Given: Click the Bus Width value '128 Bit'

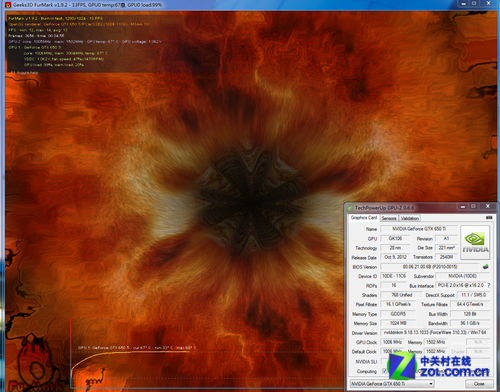Looking at the screenshot, I should (470, 314).
